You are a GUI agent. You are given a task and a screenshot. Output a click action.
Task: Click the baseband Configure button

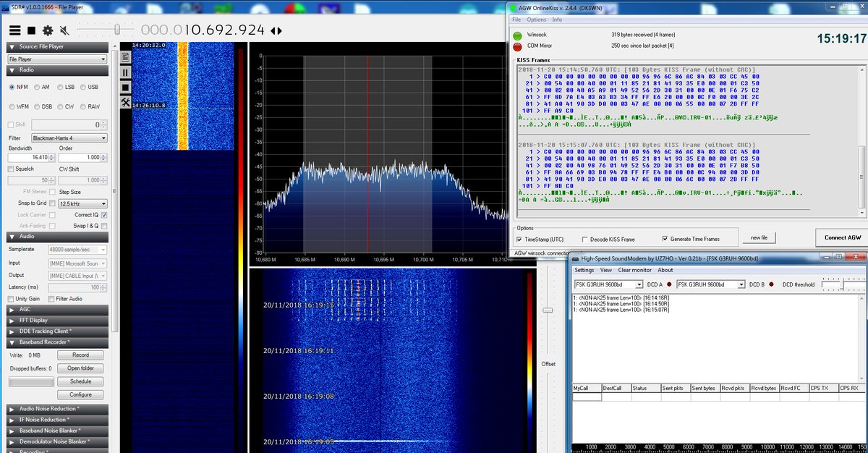[x=80, y=394]
